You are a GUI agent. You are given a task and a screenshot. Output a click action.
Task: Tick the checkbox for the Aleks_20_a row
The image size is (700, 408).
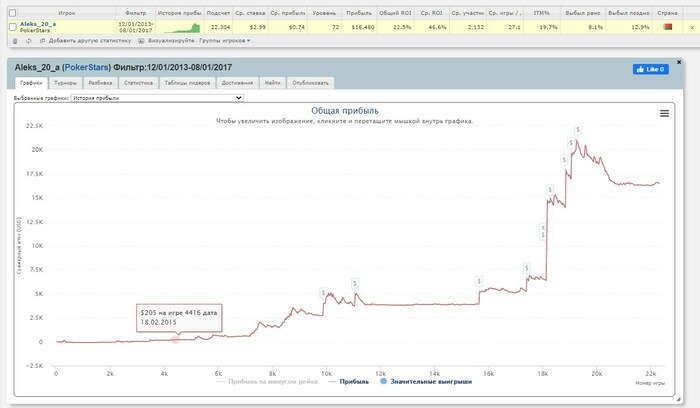(x=12, y=27)
